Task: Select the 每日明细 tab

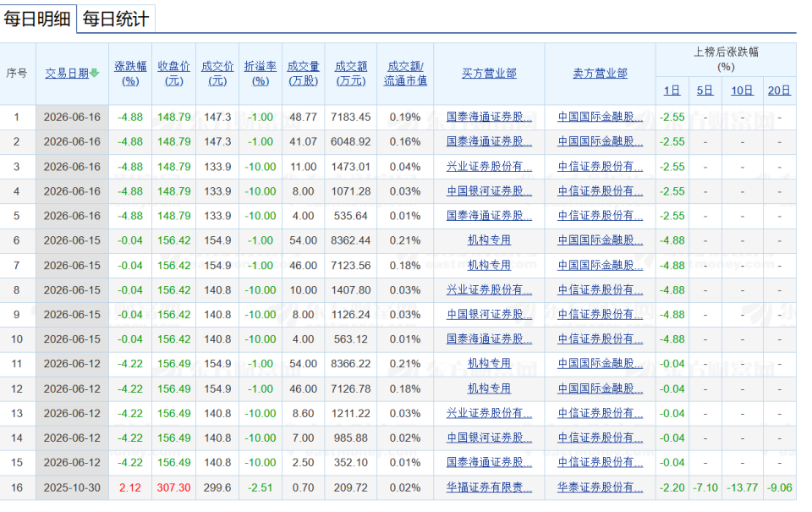Action: 37,19
